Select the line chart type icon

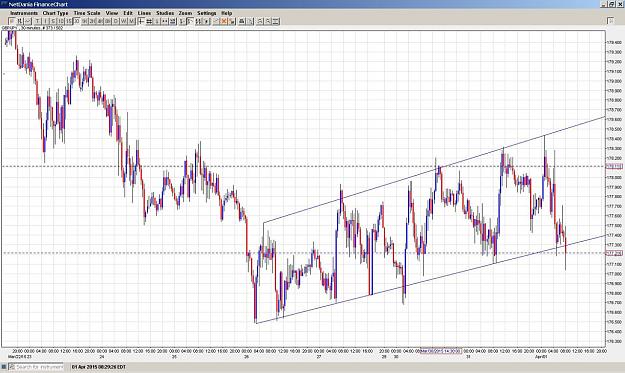coord(28,21)
